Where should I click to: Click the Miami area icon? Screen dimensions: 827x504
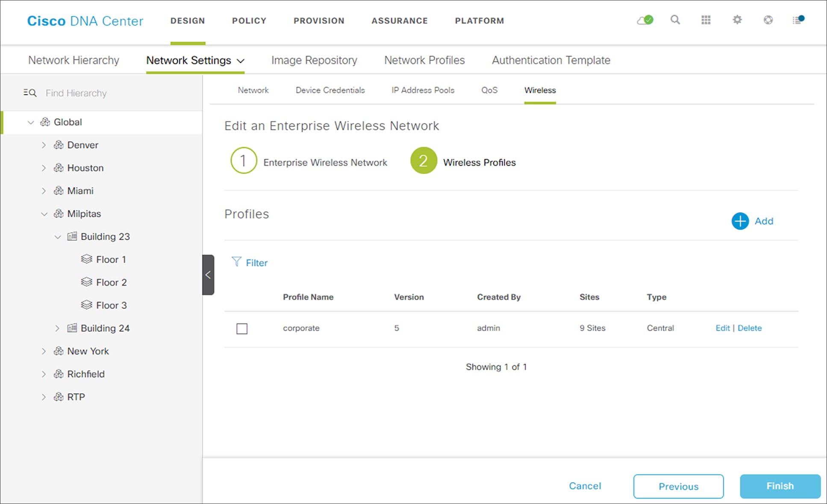[59, 191]
